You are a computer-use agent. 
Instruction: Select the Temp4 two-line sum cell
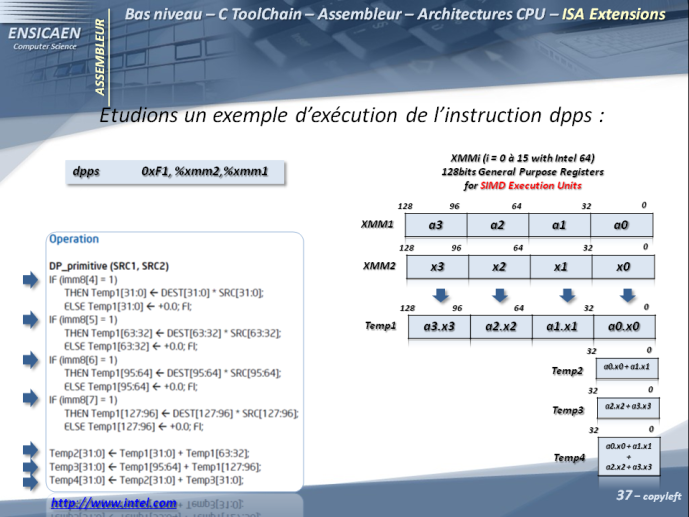[629, 456]
